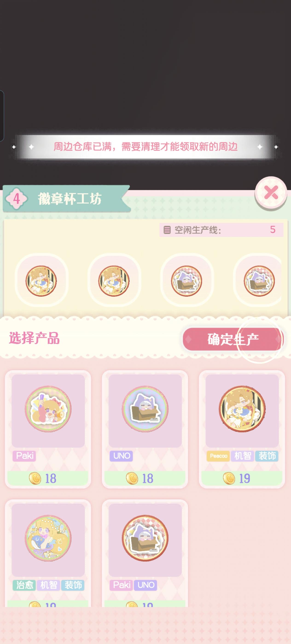Viewport: 291px width, 644px height.
Task: Click the level 4 flower badge icon
Action: pos(16,199)
